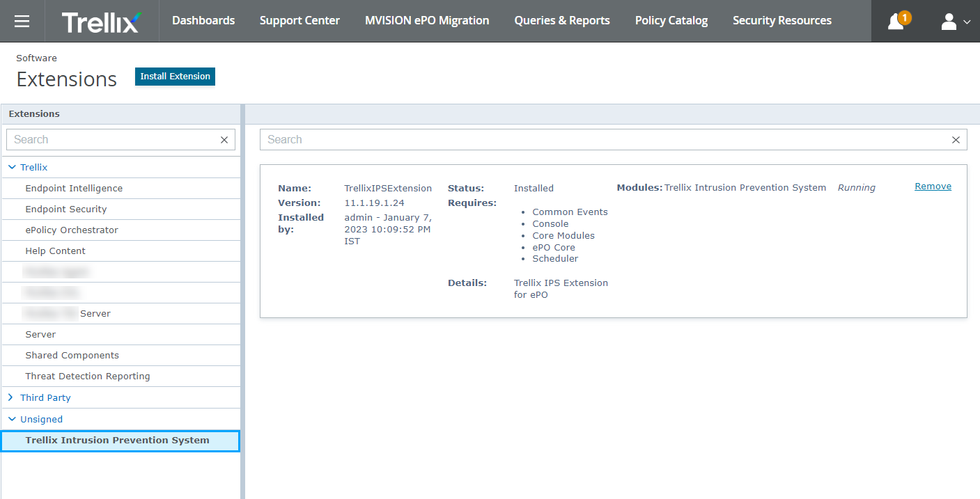This screenshot has width=980, height=499.
Task: Select Threat Detection Reporting
Action: pyautogui.click(x=120, y=377)
